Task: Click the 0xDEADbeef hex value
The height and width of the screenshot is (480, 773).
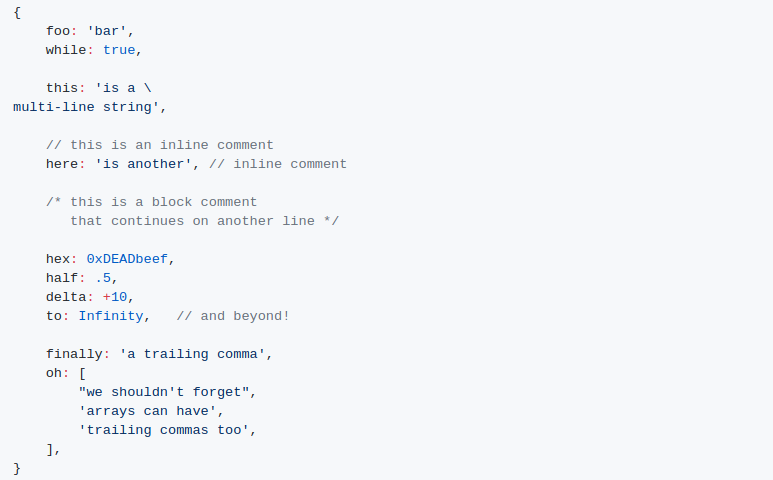Action: (127, 259)
